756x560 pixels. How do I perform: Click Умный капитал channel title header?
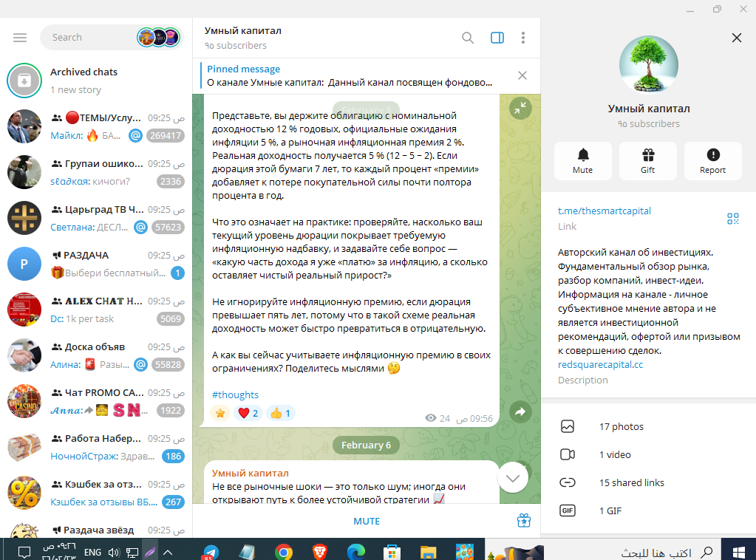click(242, 30)
